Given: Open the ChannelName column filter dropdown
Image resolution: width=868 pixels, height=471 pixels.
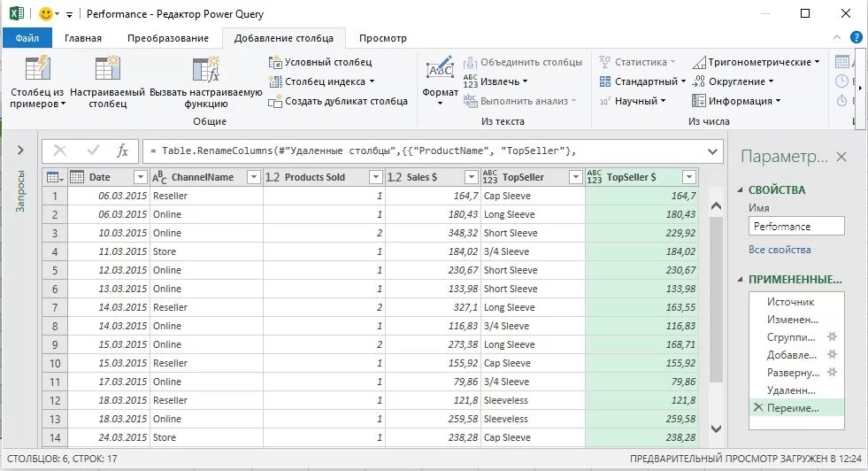Looking at the screenshot, I should (x=253, y=177).
